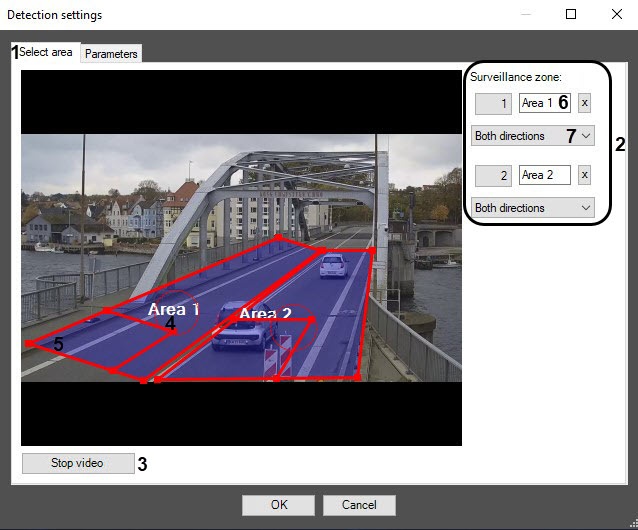Click the Area 1 label on the video
The height and width of the screenshot is (530, 638).
pyautogui.click(x=174, y=310)
